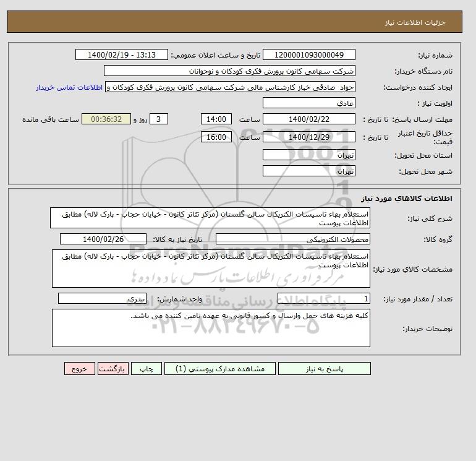Click the 'پاسخ به نیاز' button
This screenshot has width=476, height=461.
pyautogui.click(x=324, y=368)
